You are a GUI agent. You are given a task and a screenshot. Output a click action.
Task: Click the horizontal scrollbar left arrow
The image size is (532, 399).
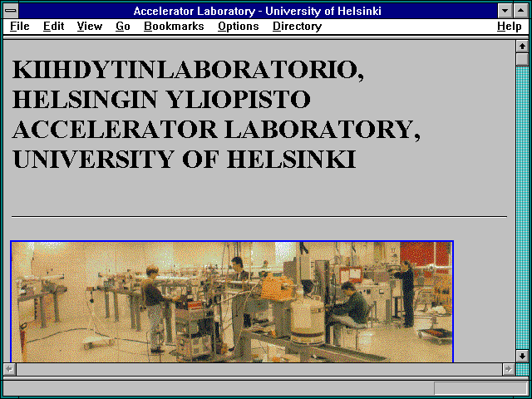(9, 369)
